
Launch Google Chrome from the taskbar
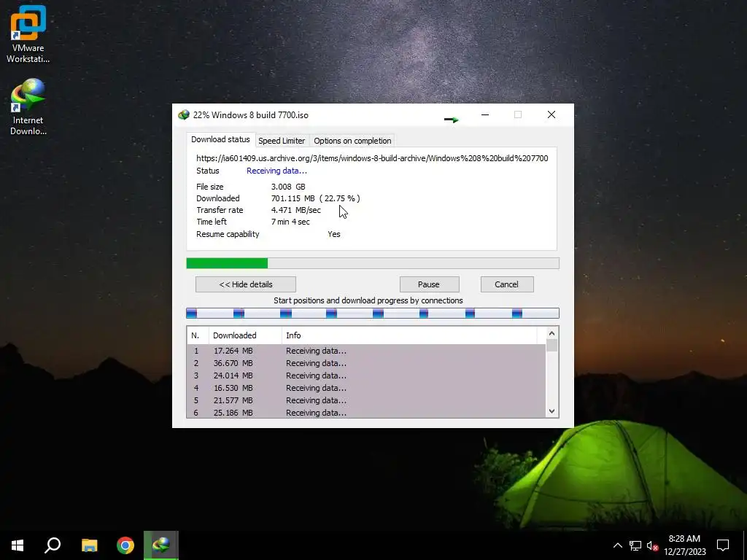[x=125, y=545]
